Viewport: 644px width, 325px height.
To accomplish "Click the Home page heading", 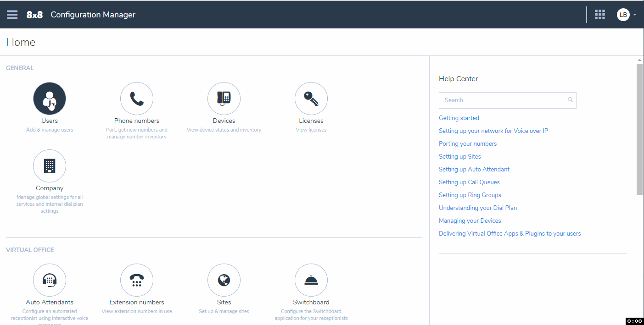I will tap(21, 42).
